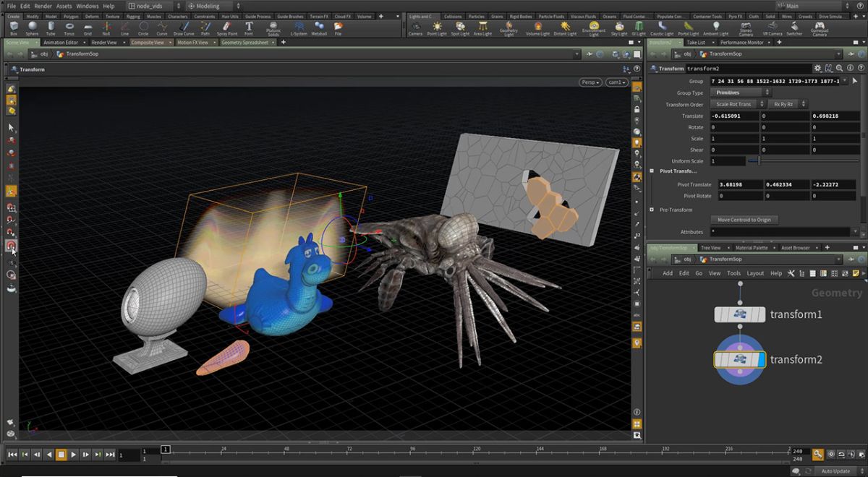Click the playbar Stop button

pos(61,455)
